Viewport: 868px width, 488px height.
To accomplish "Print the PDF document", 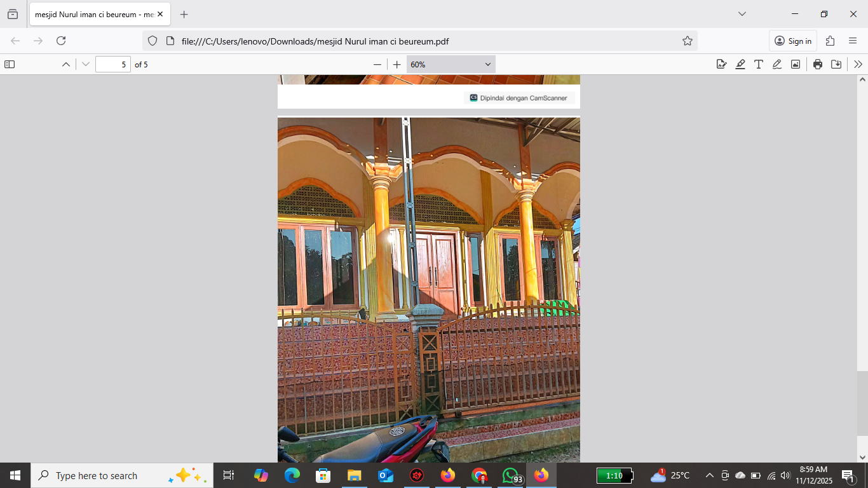I will (x=818, y=64).
